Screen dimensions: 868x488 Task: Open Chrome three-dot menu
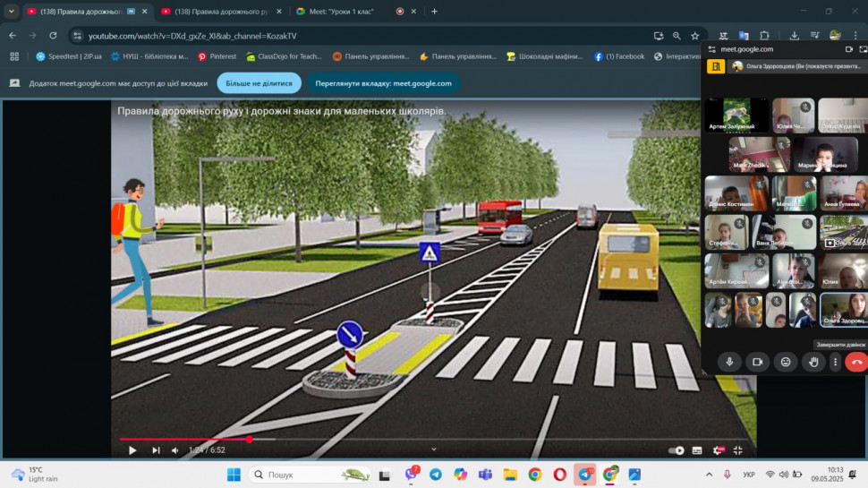[855, 36]
